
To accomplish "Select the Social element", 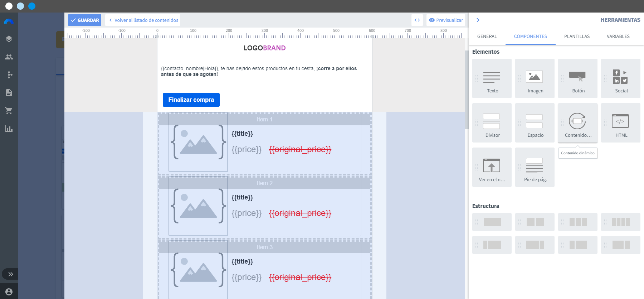I will [621, 78].
